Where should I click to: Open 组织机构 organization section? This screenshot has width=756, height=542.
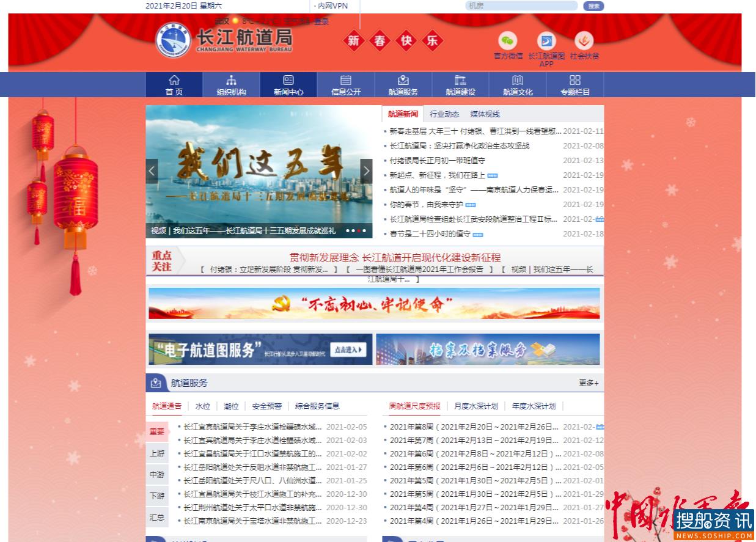231,85
